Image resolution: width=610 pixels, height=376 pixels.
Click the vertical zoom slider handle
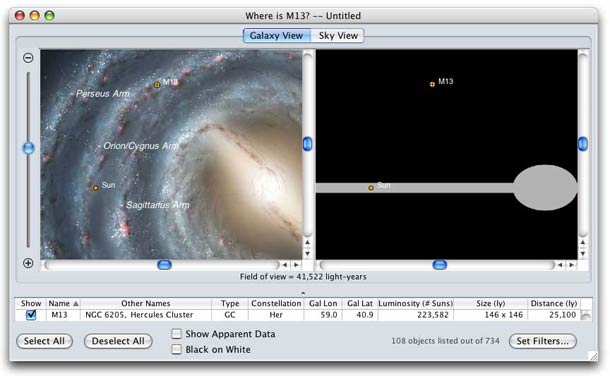click(28, 148)
